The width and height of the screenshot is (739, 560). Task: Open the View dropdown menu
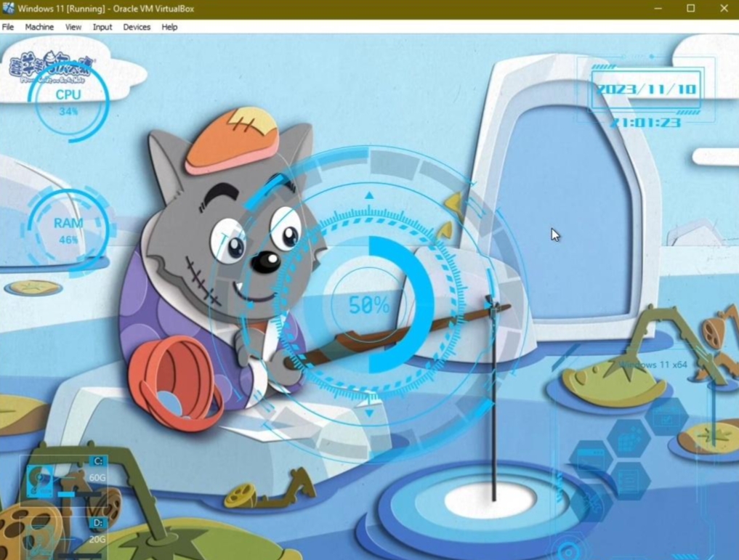(73, 27)
